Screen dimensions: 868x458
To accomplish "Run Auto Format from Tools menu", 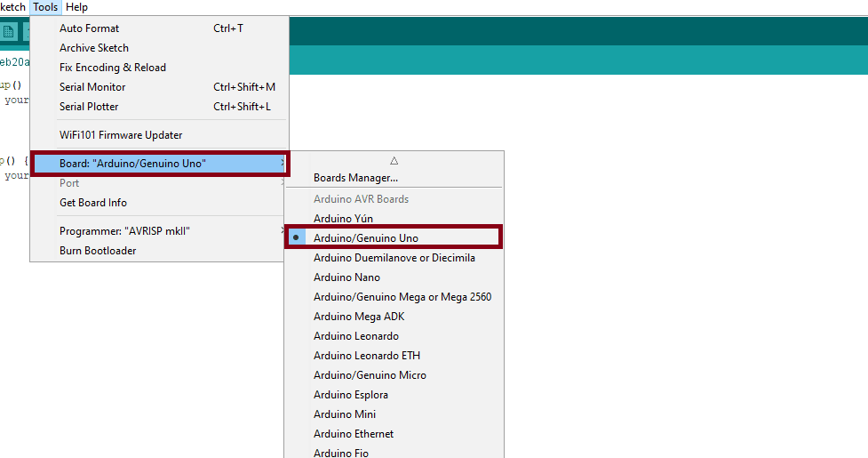I will click(x=159, y=28).
